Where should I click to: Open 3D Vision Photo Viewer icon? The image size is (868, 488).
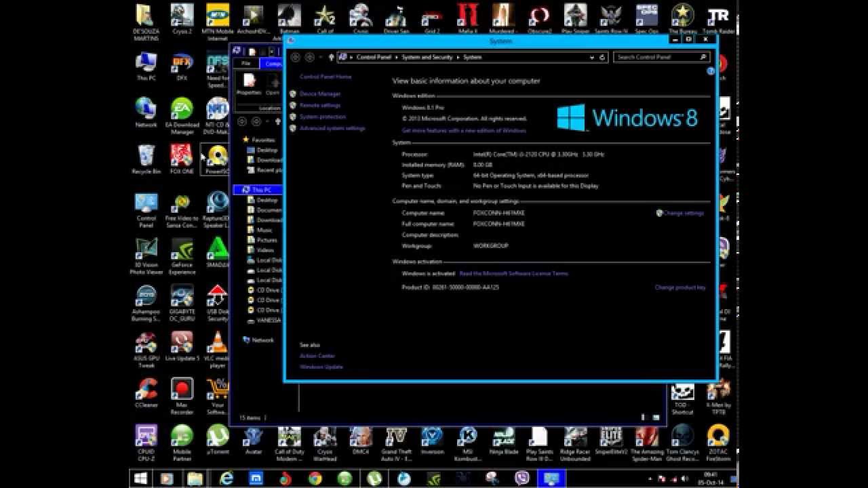(146, 256)
